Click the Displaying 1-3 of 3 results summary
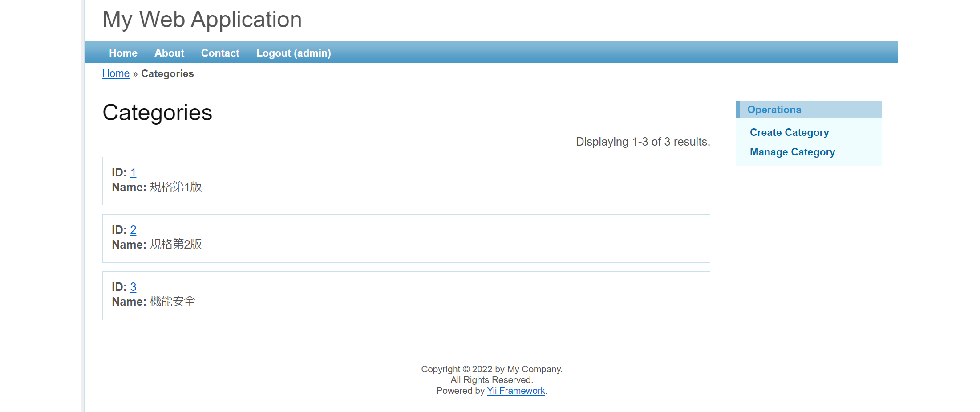This screenshot has width=980, height=412. [642, 142]
